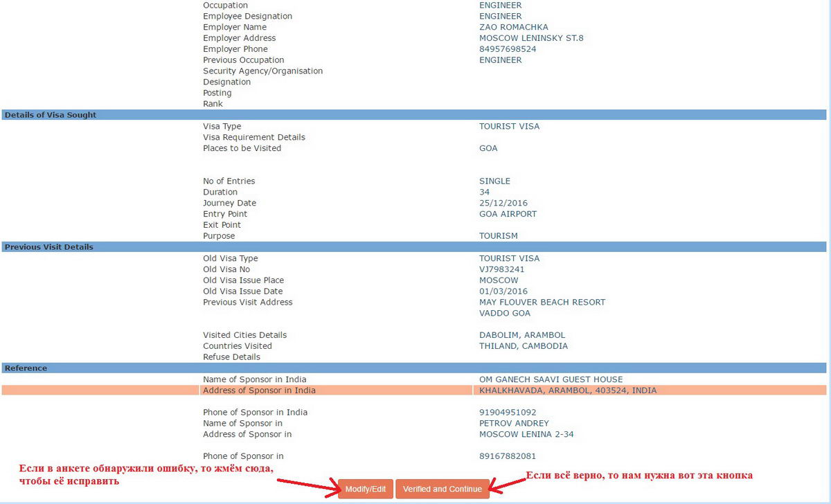Click the Countries Visited value THILAND, CAMBODIA
831x504 pixels.
tap(523, 346)
